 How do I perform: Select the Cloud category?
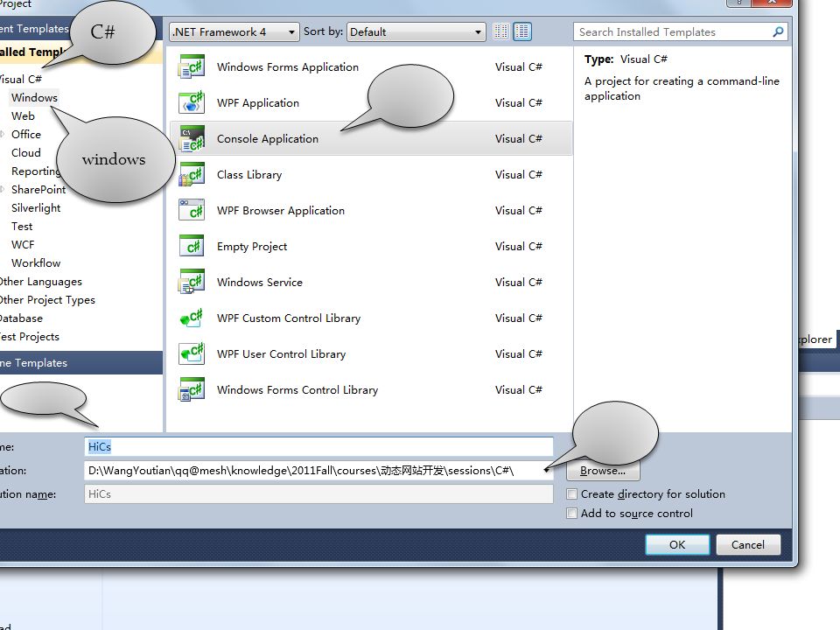(x=25, y=152)
